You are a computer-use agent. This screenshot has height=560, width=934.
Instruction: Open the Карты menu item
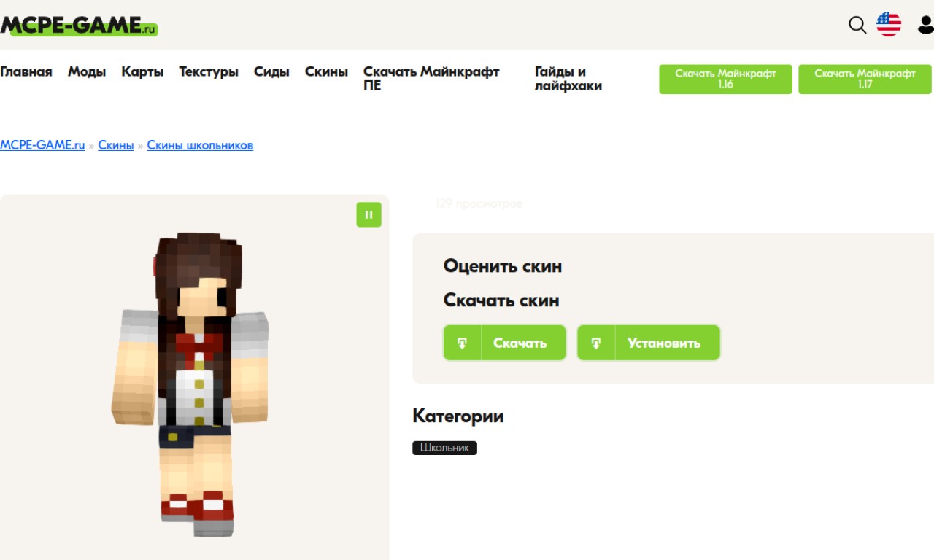tap(142, 71)
